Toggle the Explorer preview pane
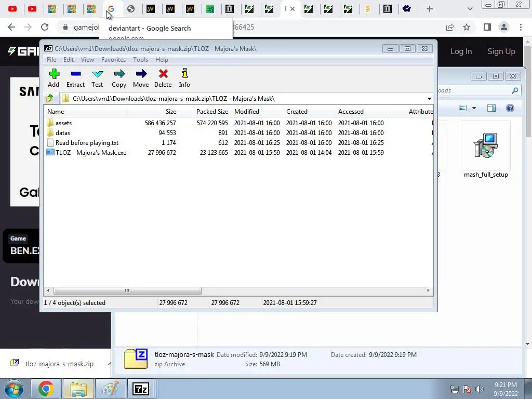Image resolution: width=532 pixels, height=399 pixels. coord(491,108)
